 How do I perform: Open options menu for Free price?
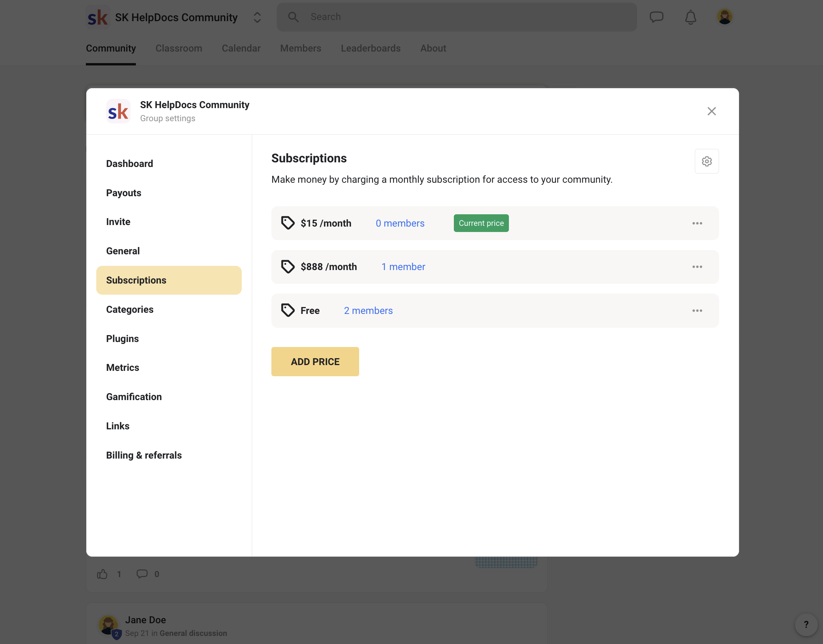[x=697, y=310]
